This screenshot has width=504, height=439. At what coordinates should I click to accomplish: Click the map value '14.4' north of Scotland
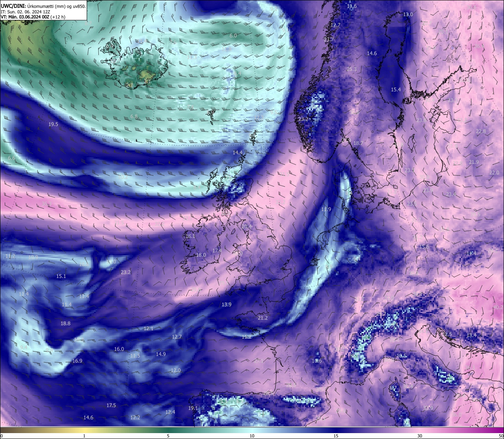pyautogui.click(x=237, y=152)
